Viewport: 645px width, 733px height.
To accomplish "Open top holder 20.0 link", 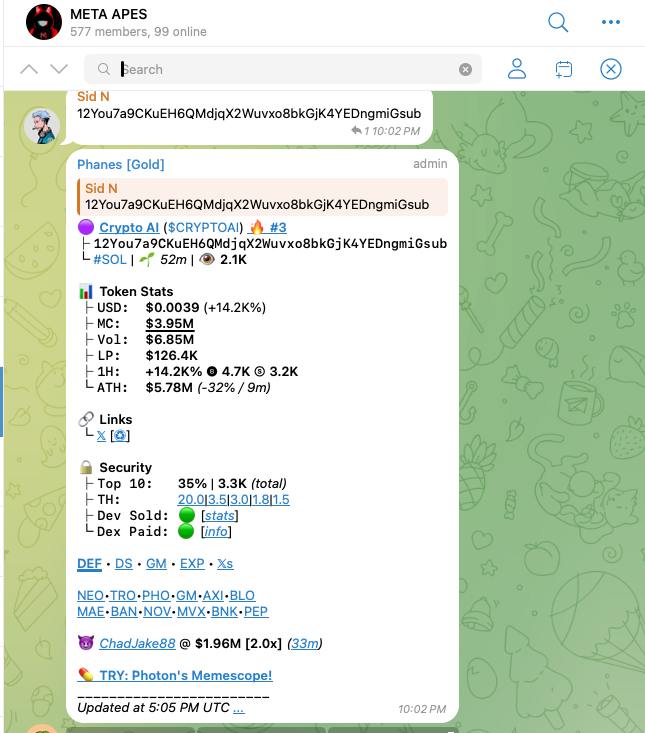I will click(x=191, y=500).
